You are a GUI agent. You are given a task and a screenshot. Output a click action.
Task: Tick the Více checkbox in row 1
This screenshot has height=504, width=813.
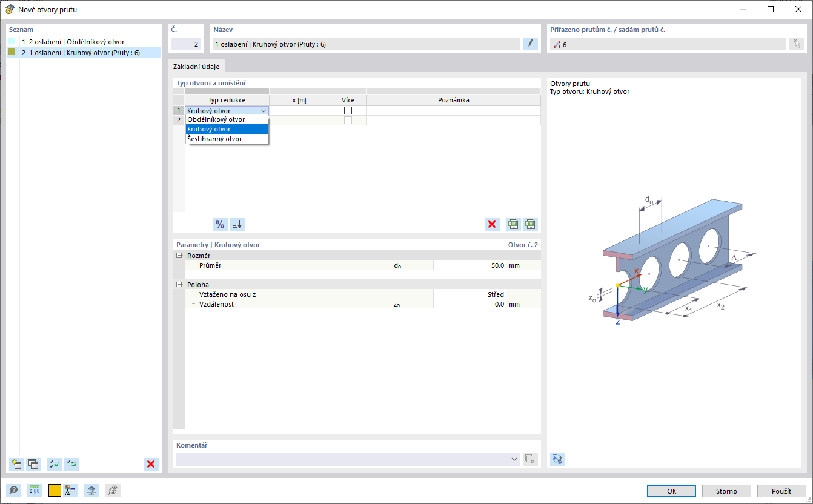[348, 111]
